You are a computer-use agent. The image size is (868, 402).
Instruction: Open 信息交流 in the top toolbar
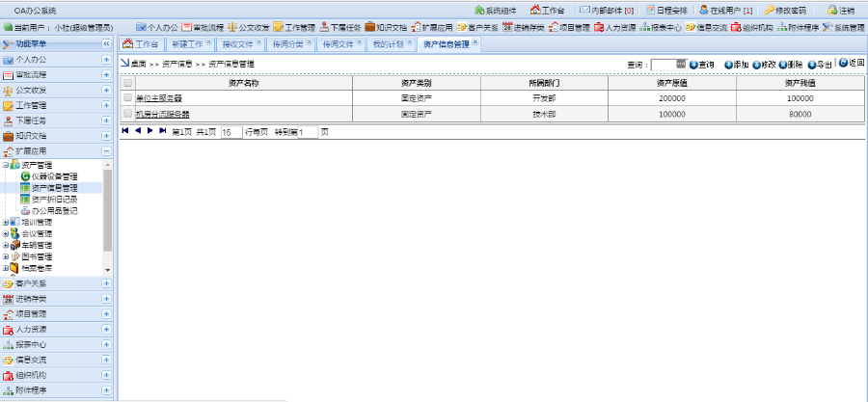coord(706,27)
